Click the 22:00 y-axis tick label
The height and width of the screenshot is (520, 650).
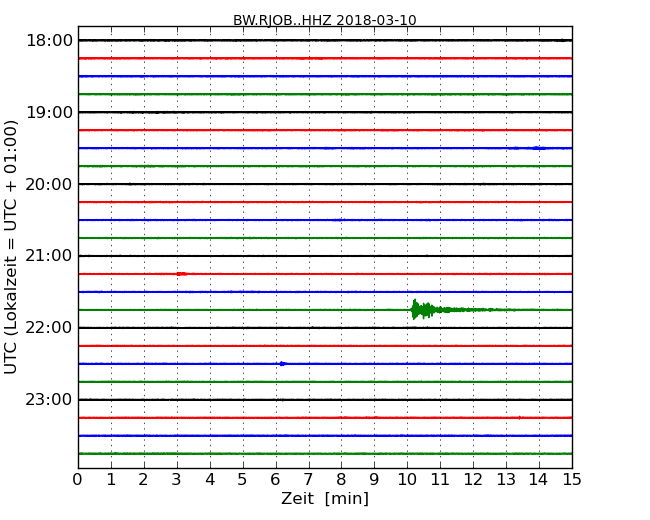(49, 328)
